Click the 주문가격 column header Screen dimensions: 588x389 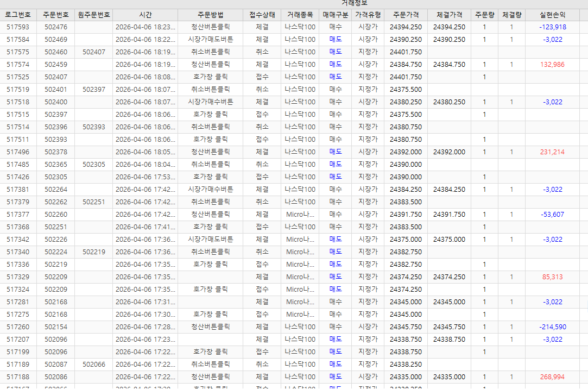406,15
